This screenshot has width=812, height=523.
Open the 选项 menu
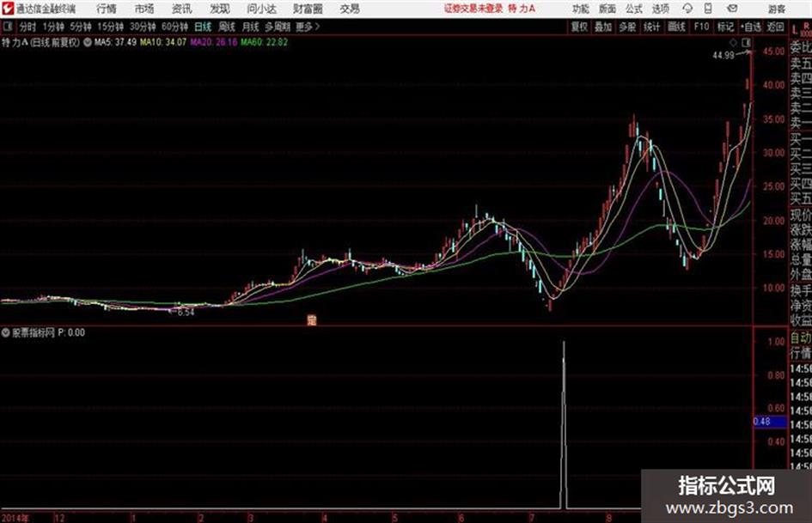coord(661,9)
